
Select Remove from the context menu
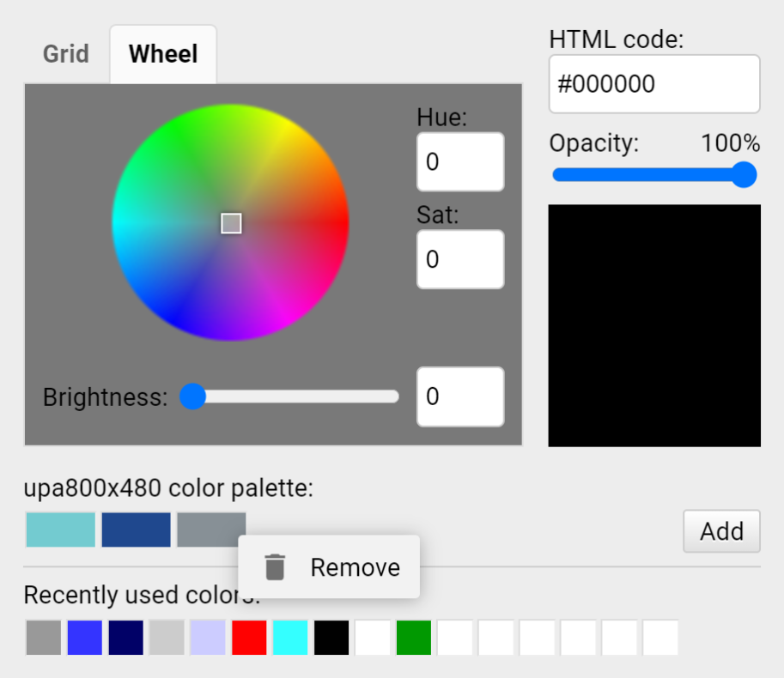point(329,567)
